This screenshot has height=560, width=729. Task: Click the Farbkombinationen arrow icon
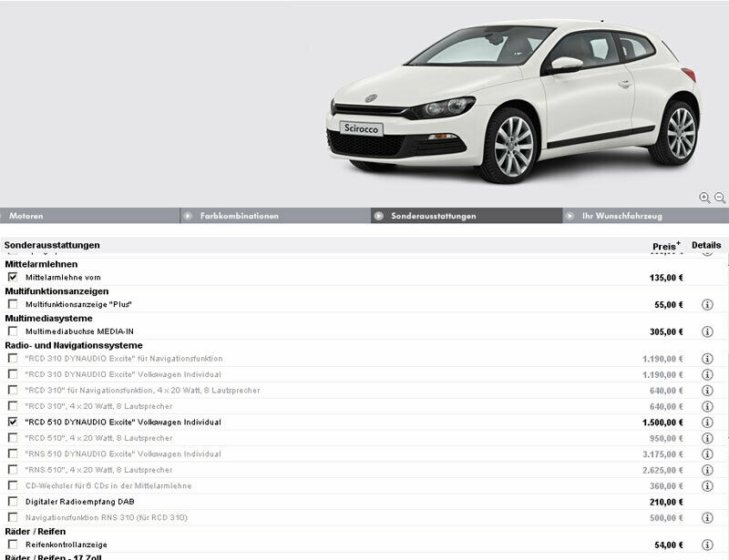(x=188, y=217)
